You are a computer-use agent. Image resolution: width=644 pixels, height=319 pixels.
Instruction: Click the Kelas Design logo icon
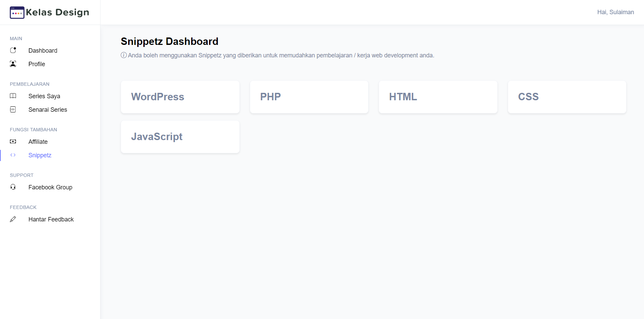17,12
